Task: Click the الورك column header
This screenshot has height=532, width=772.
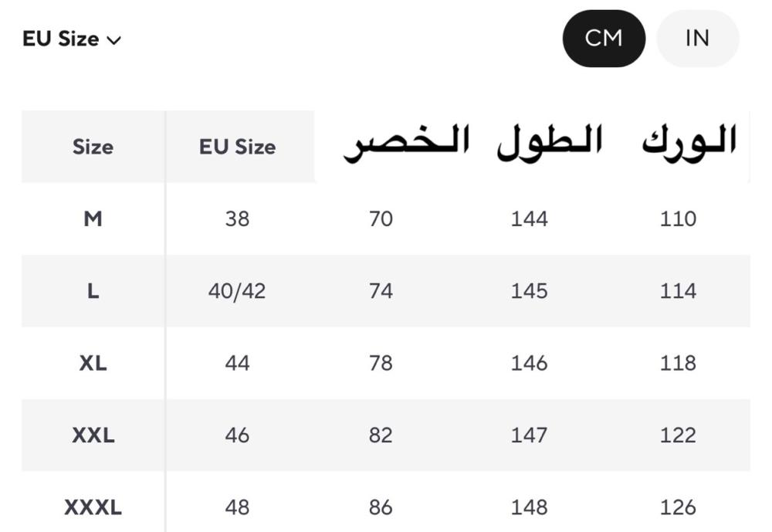Action: tap(689, 141)
